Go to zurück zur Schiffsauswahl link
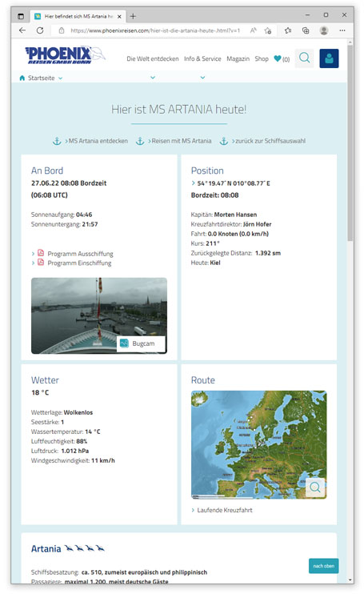364x594 pixels. click(270, 141)
